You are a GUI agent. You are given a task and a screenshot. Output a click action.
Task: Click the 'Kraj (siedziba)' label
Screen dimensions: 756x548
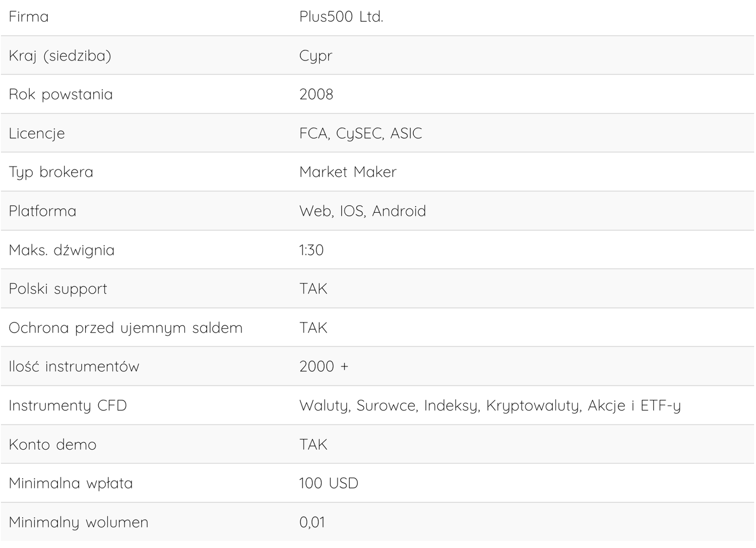tap(60, 55)
